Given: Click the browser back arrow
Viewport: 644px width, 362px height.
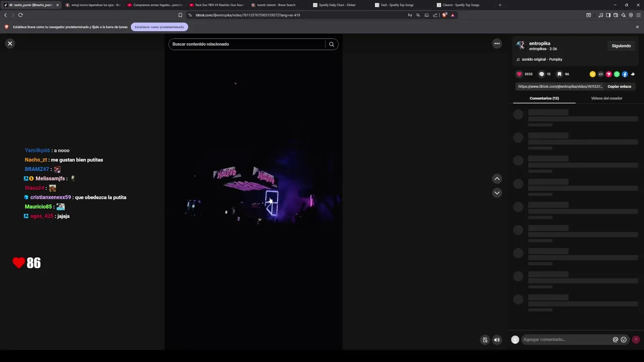Looking at the screenshot, I should pyautogui.click(x=6, y=15).
